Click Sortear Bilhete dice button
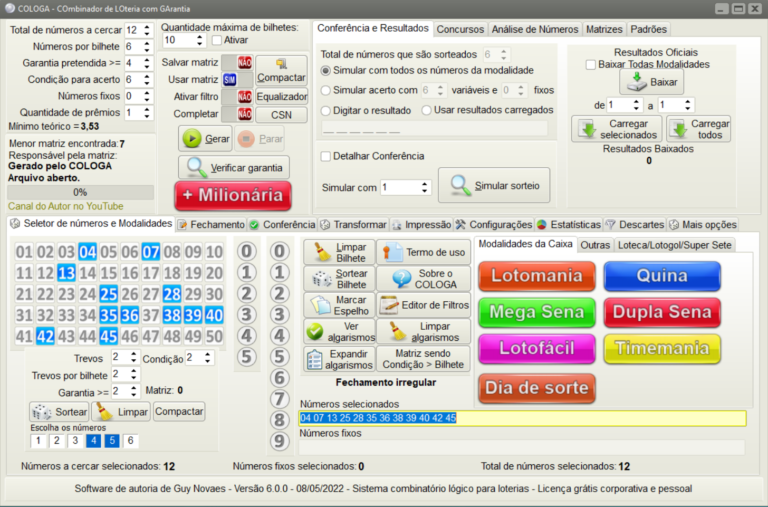The height and width of the screenshot is (507, 768). click(339, 279)
